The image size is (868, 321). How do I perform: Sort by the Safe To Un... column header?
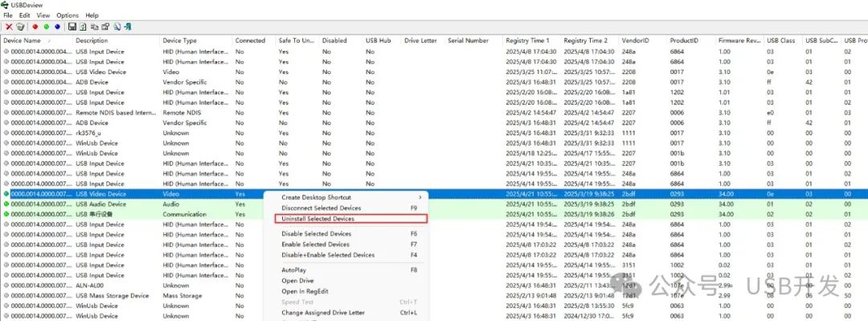(x=297, y=40)
